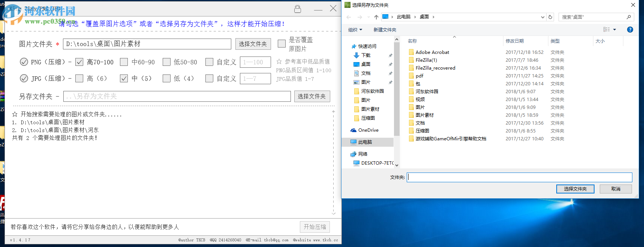Click Back arrow in folder dialog
The width and height of the screenshot is (644, 247).
(x=349, y=17)
